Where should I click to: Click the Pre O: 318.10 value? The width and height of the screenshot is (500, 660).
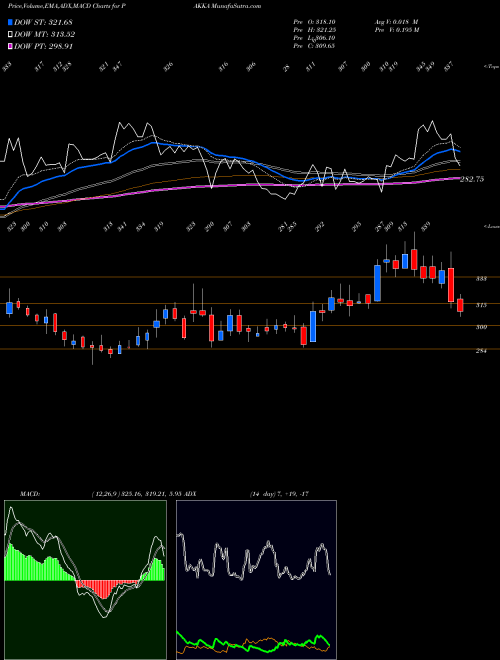tap(314, 22)
